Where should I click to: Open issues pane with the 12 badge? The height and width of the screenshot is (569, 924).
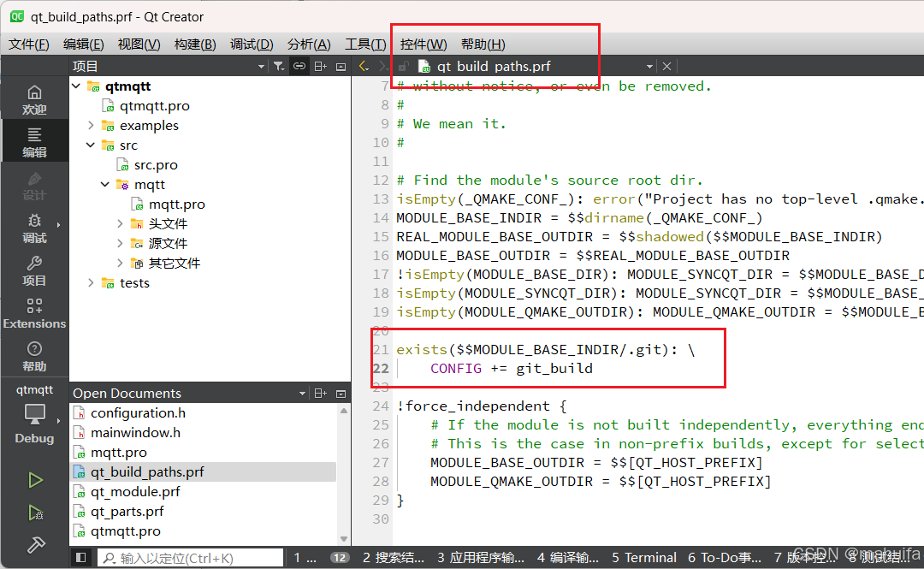323,557
